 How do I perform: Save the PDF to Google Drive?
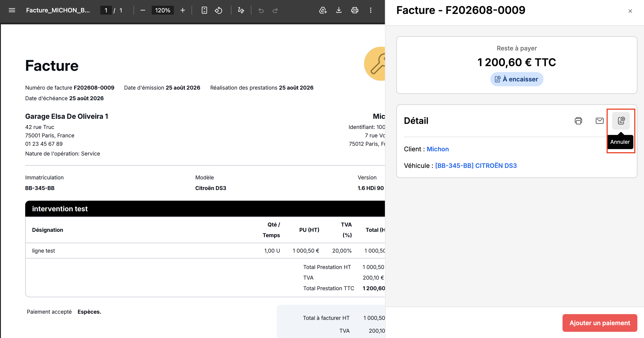click(x=323, y=10)
